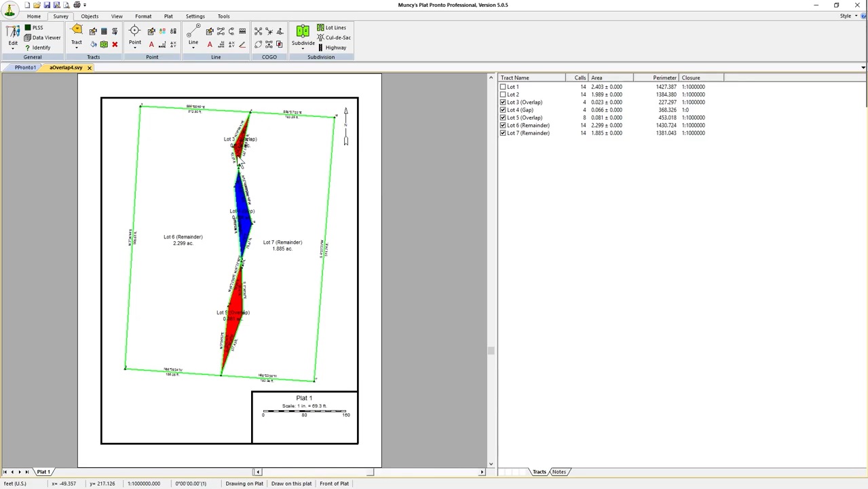Image resolution: width=868 pixels, height=489 pixels.
Task: Click 'Front of Plat' status bar entry
Action: click(334, 484)
